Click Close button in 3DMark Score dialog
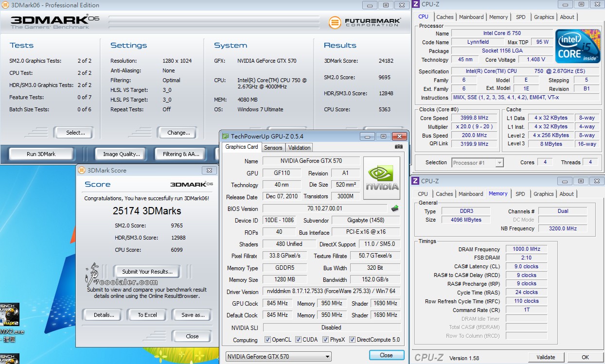 pyautogui.click(x=192, y=336)
